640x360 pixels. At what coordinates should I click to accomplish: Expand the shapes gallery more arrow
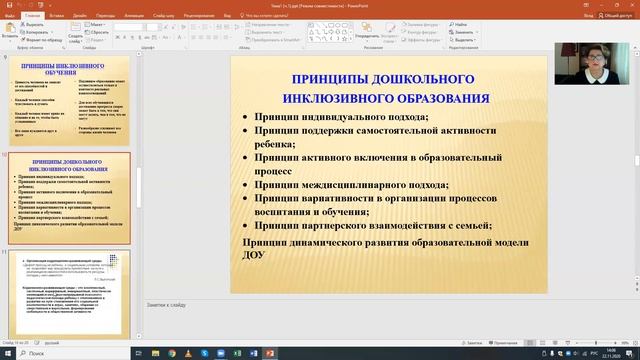351,40
